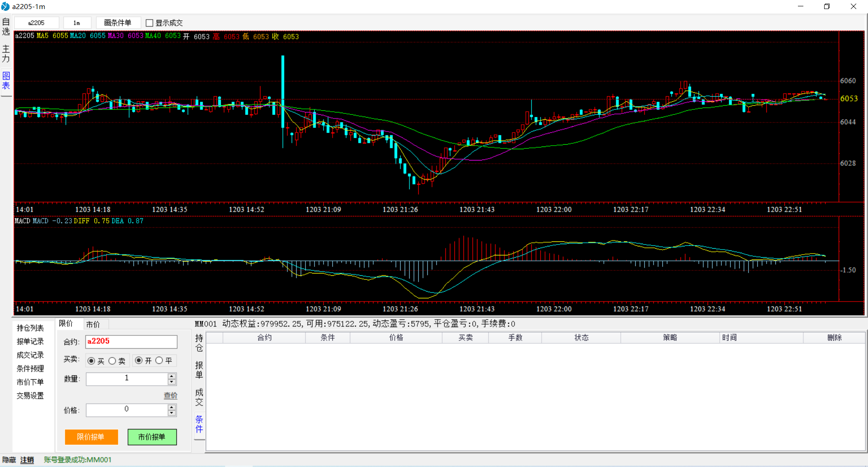The height and width of the screenshot is (467, 868).
Task: Click 注销 in the status bar
Action: coord(27,460)
